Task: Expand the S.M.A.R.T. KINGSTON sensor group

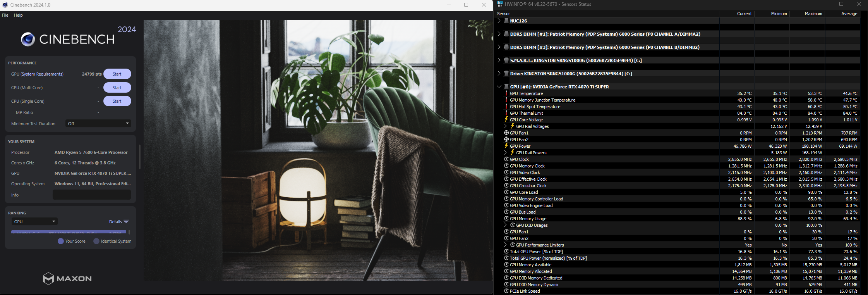Action: [x=499, y=60]
